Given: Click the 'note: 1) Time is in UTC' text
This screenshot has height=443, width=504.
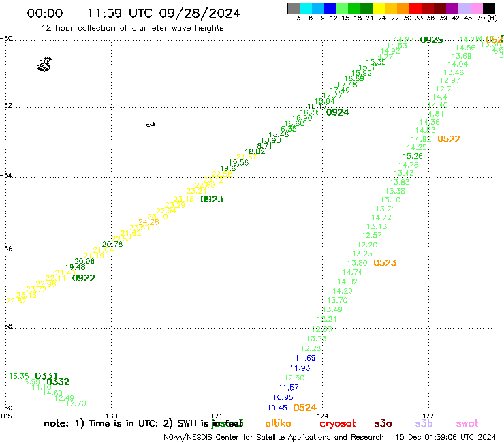Looking at the screenshot, I should click(101, 423).
